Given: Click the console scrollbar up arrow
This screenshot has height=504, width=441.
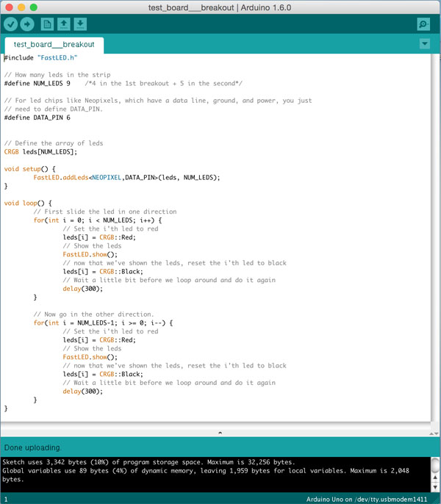Looking at the screenshot, I should pyautogui.click(x=435, y=478).
